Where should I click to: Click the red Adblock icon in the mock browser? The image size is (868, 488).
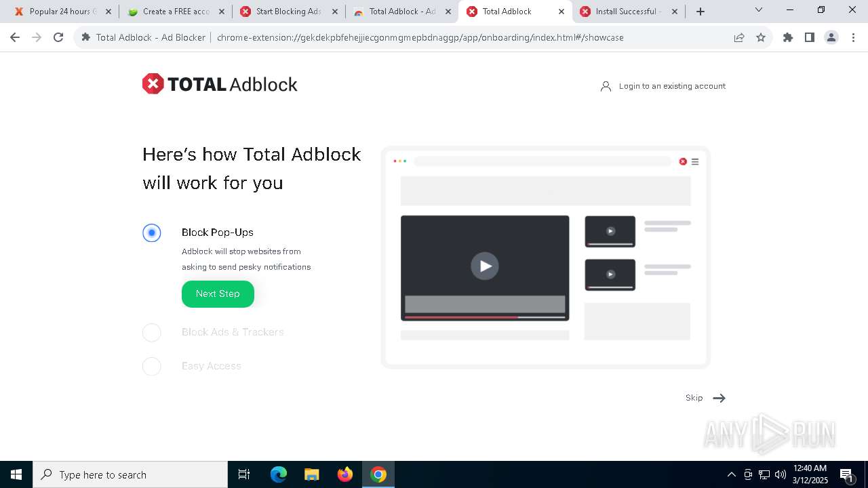(683, 161)
